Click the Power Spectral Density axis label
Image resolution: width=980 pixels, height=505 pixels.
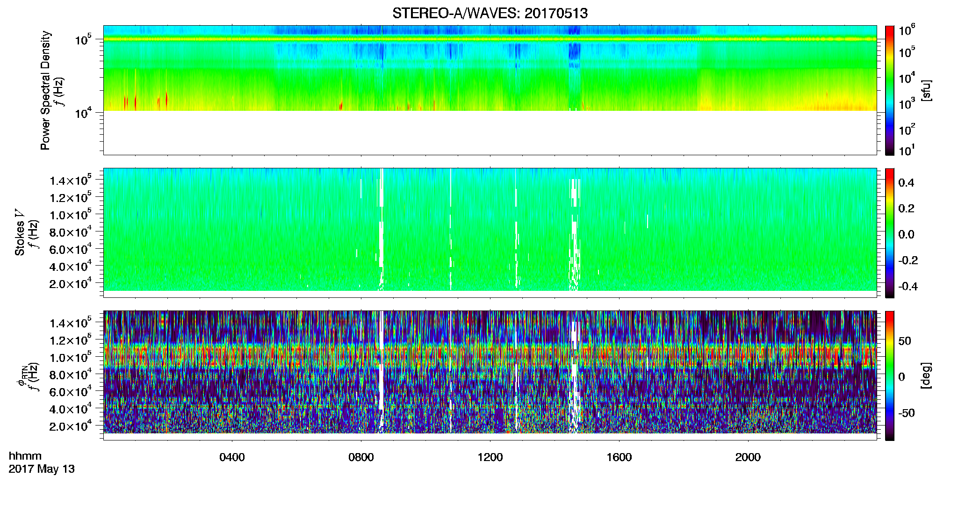pos(45,90)
